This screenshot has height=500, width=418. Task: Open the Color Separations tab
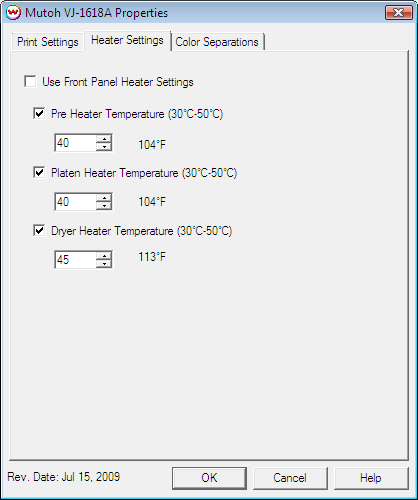point(217,42)
